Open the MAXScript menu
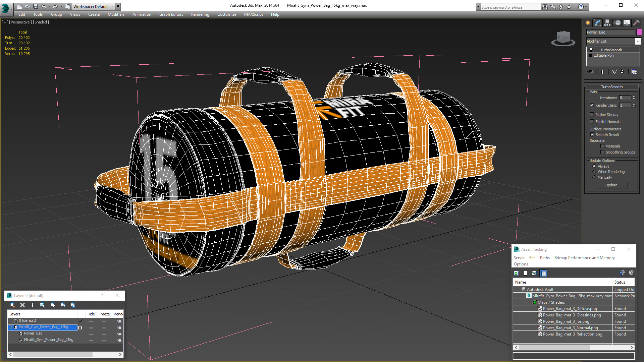 point(253,14)
